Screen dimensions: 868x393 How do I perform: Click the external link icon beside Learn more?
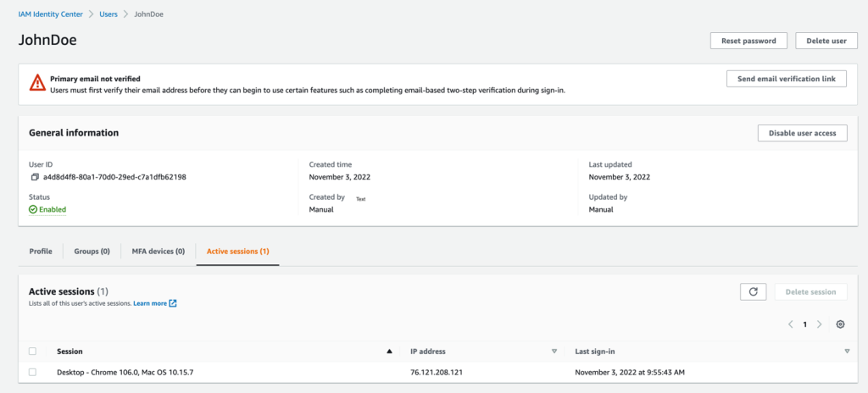pos(173,303)
